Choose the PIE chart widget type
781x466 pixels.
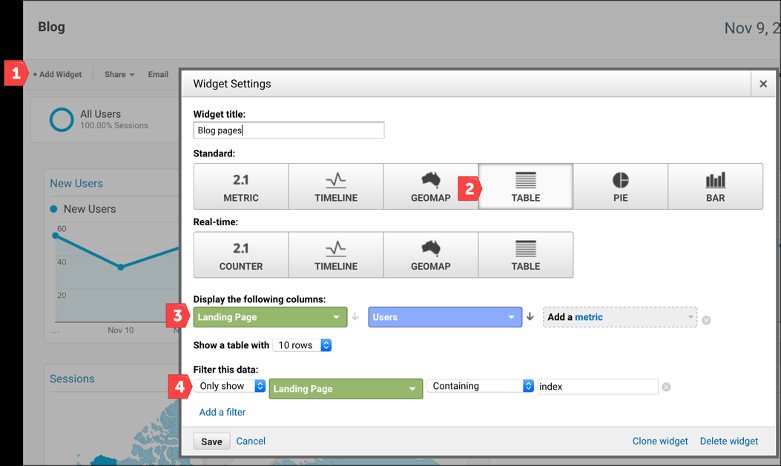620,187
